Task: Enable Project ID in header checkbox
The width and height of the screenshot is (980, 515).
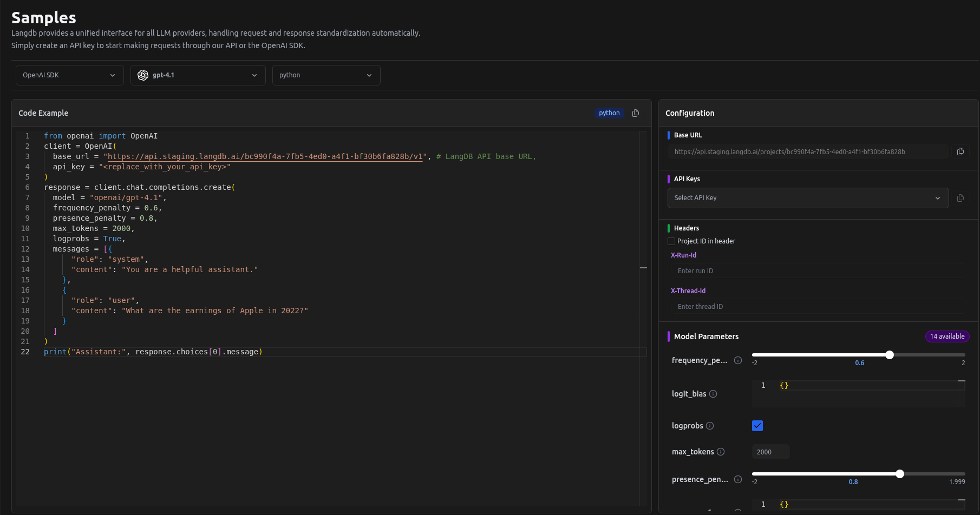Action: (671, 241)
